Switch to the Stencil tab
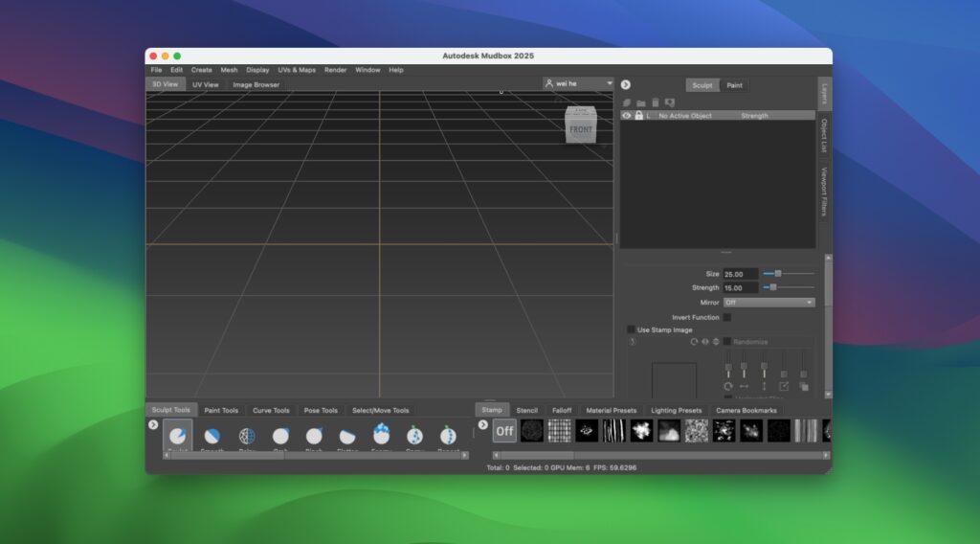Screen dimensions: 980x544 527,410
